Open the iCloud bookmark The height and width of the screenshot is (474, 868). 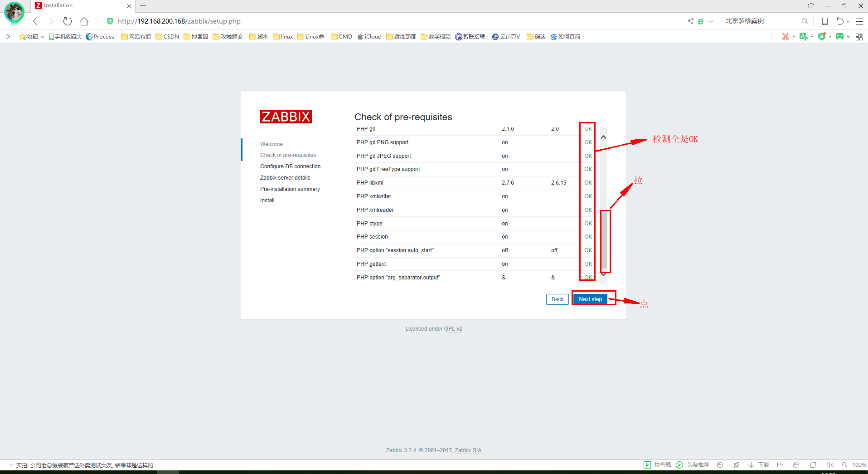369,37
